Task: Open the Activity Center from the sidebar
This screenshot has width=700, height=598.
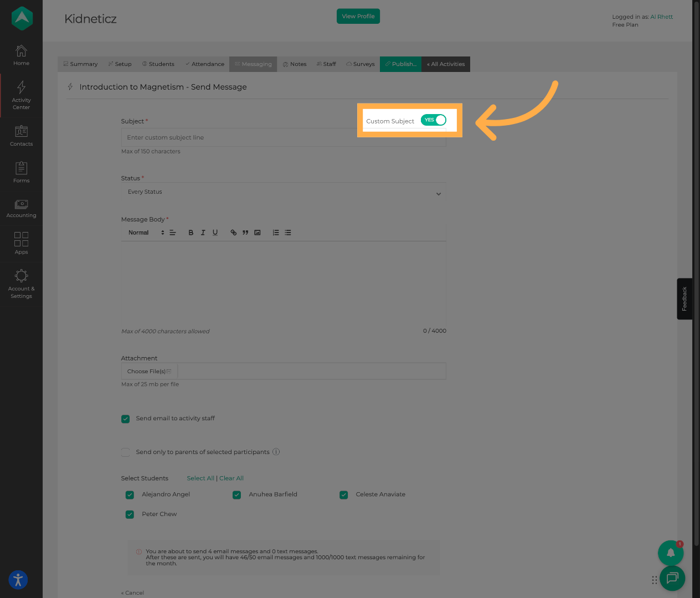Action: point(21,94)
